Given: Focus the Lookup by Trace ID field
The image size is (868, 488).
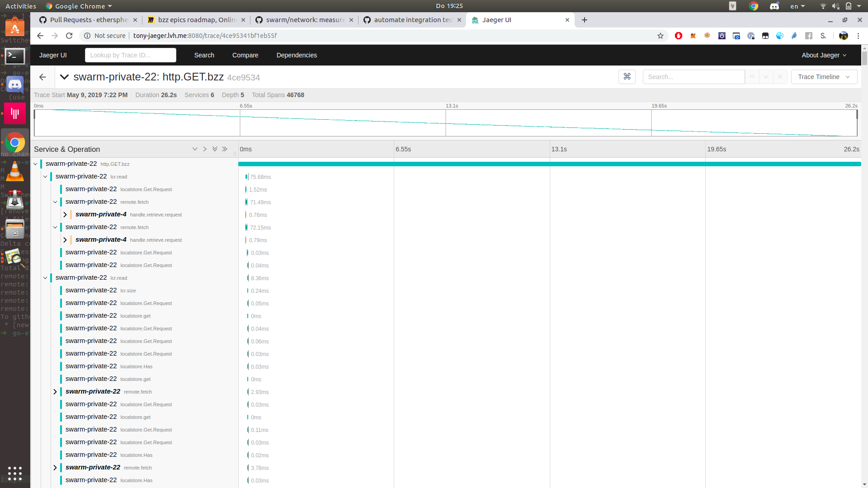Looking at the screenshot, I should coord(131,55).
